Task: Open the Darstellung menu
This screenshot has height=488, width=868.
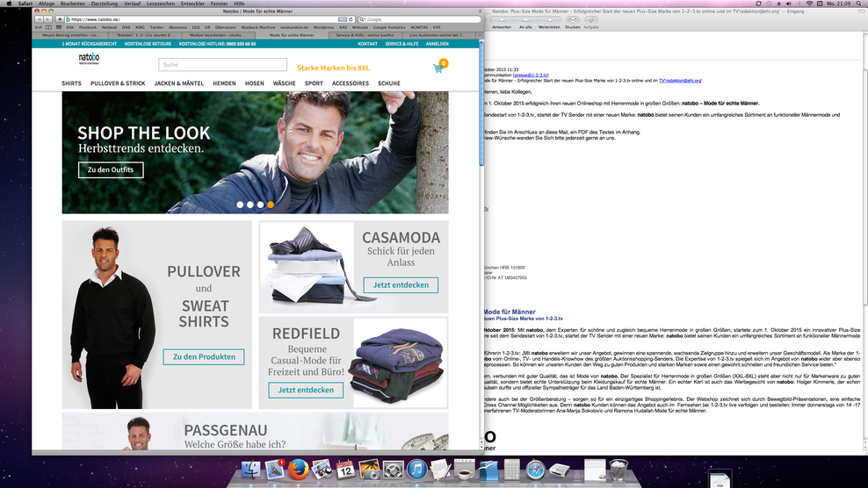Action: point(104,4)
